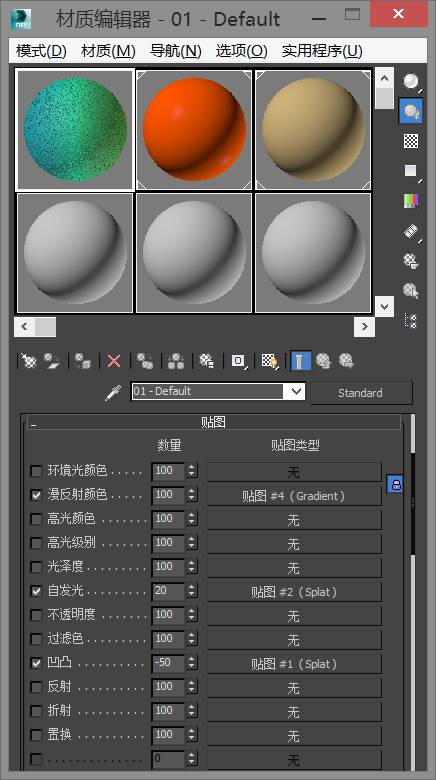Open the 模式(D) menu
The image size is (436, 780).
coord(41,51)
